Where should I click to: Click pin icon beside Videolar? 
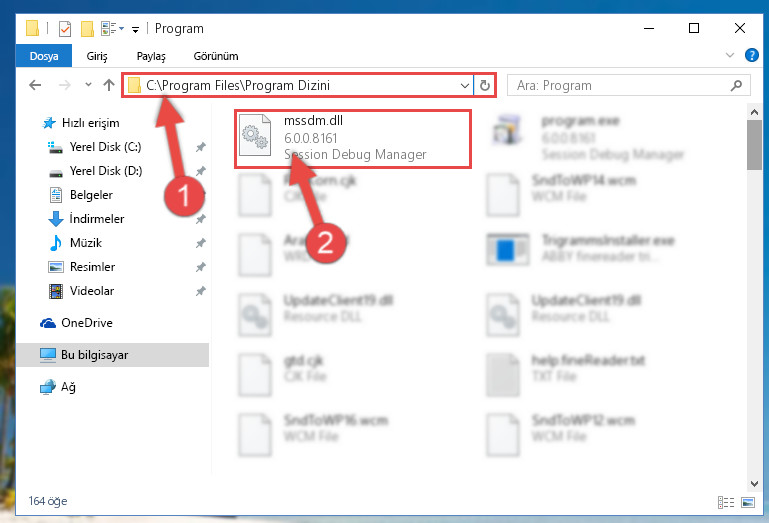click(x=201, y=291)
